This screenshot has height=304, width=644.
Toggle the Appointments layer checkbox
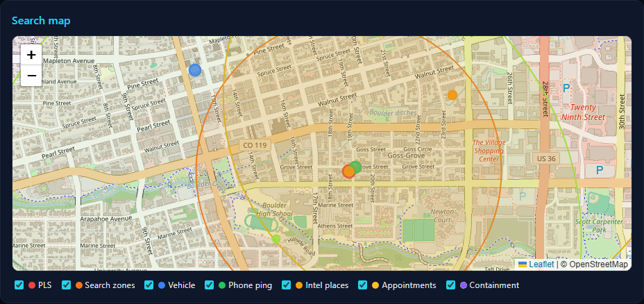coord(363,285)
